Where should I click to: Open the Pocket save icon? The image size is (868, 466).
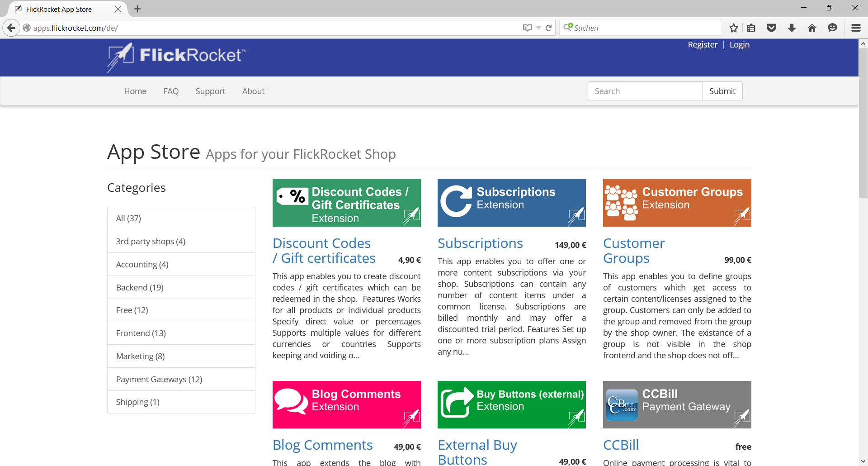771,28
